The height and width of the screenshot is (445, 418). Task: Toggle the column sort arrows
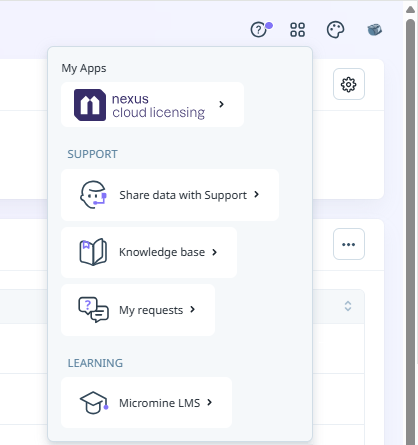coord(348,306)
